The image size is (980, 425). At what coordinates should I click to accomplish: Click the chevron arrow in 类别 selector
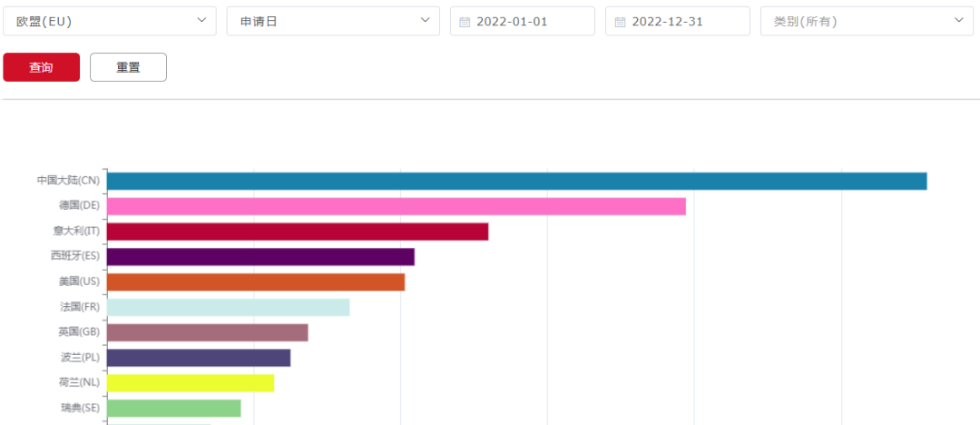959,21
